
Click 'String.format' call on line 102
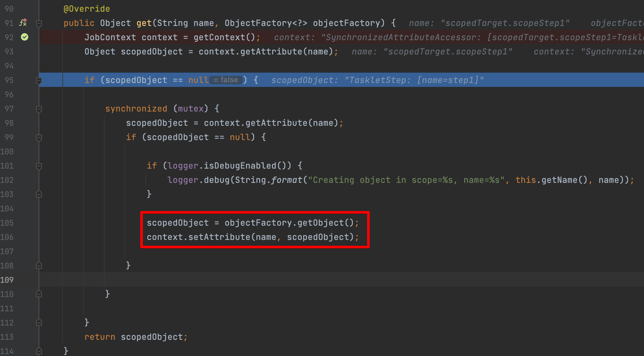268,180
